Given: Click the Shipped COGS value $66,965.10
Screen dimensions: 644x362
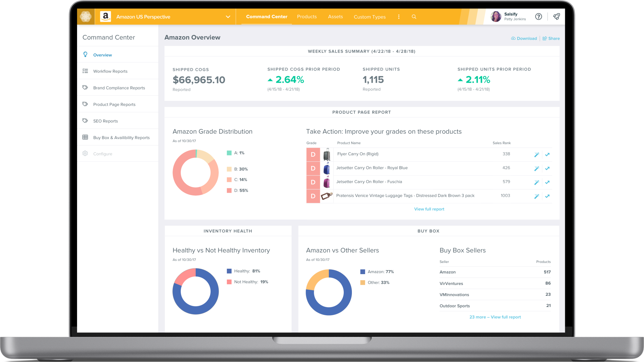Looking at the screenshot, I should click(199, 80).
